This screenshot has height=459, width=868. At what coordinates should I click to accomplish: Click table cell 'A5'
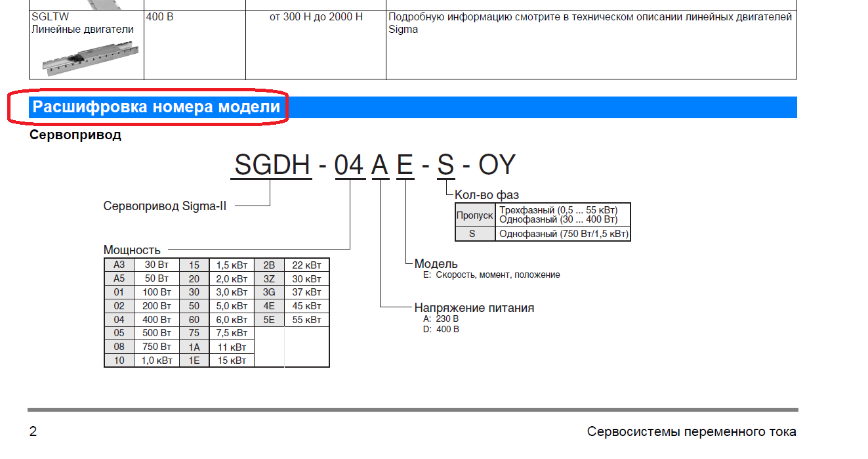(119, 278)
